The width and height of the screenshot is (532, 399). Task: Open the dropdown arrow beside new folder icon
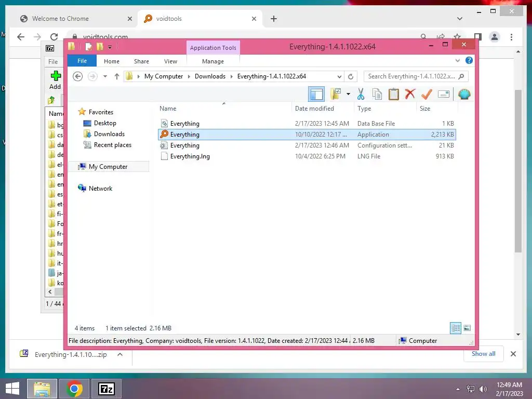click(x=348, y=94)
